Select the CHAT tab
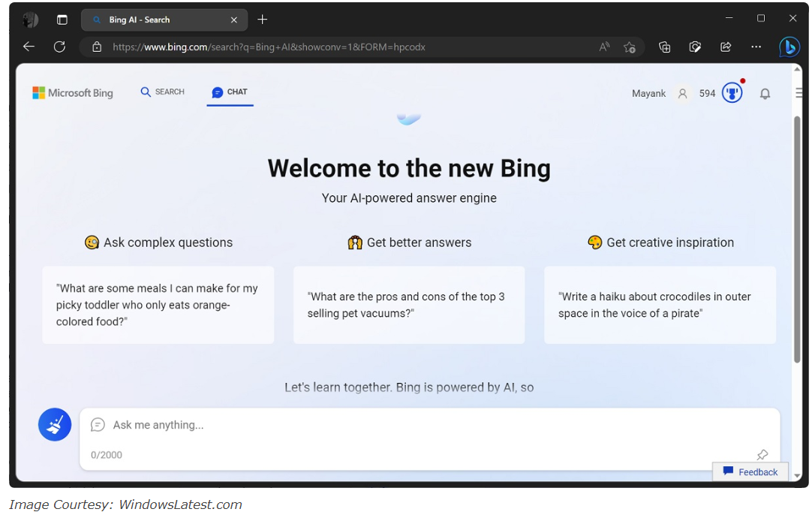Image resolution: width=812 pixels, height=512 pixels. (x=230, y=92)
